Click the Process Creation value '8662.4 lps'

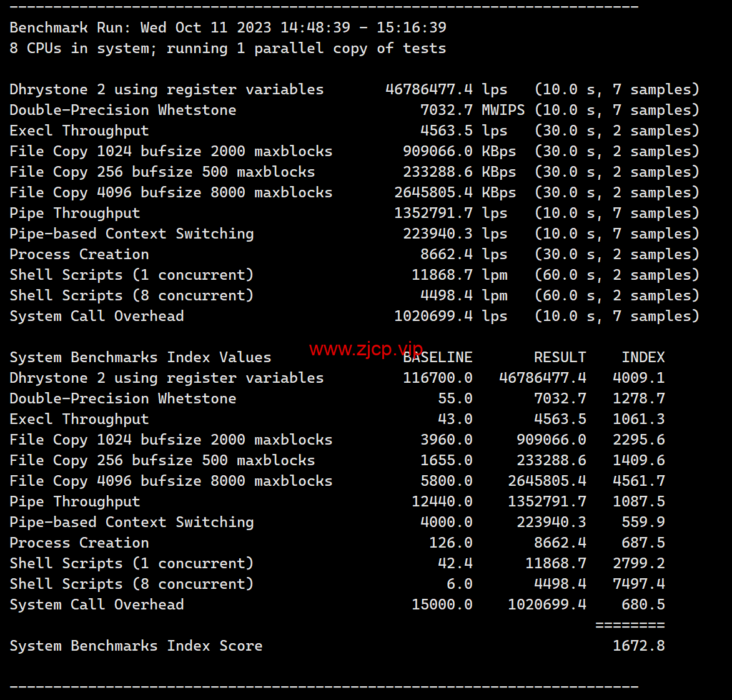(463, 254)
